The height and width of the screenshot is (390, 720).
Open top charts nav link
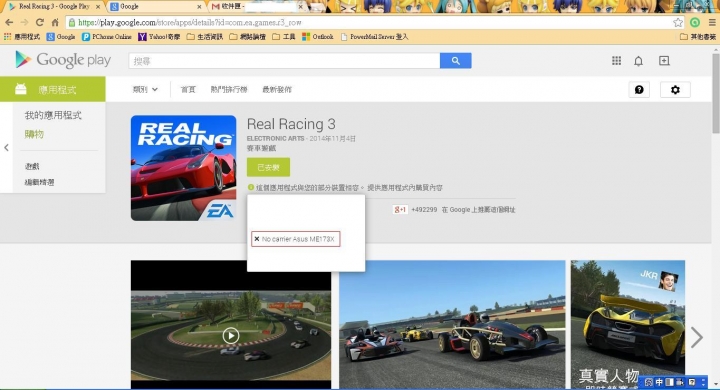(x=229, y=90)
